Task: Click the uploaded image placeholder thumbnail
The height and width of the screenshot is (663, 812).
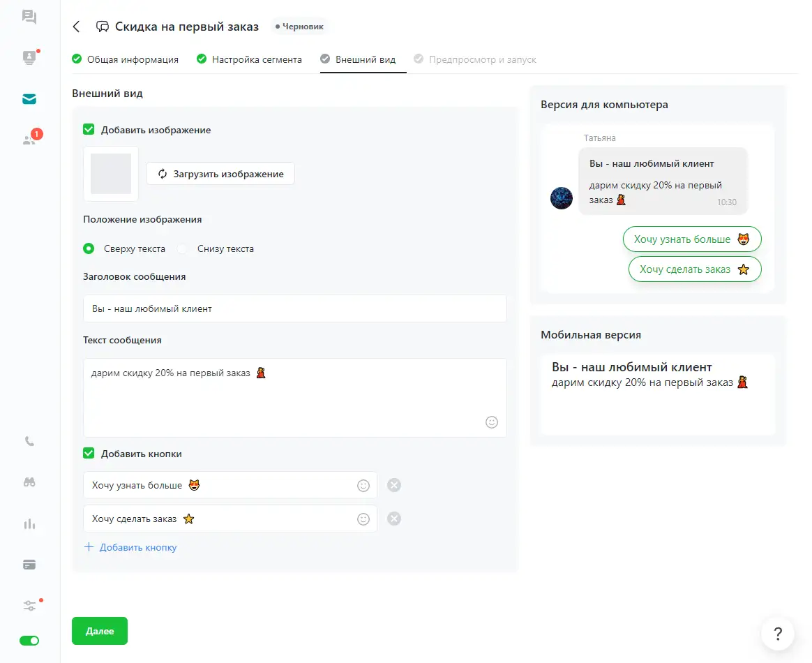Action: tap(111, 174)
